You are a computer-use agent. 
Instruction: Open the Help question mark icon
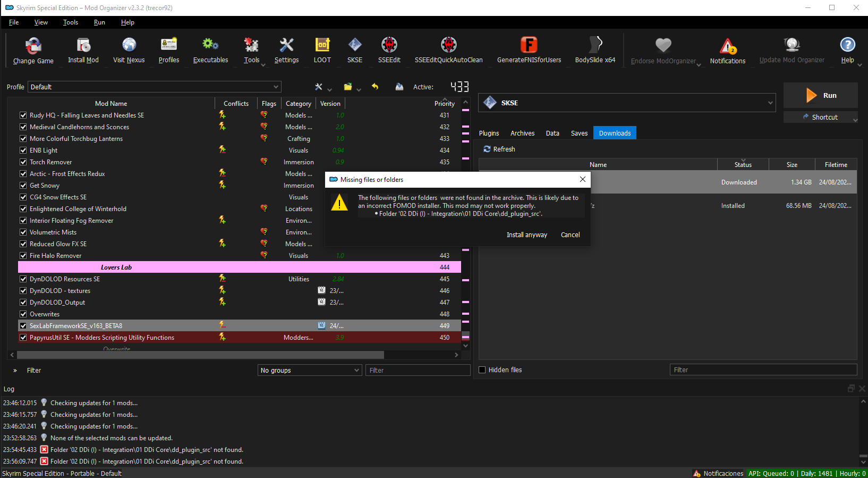[x=848, y=45]
